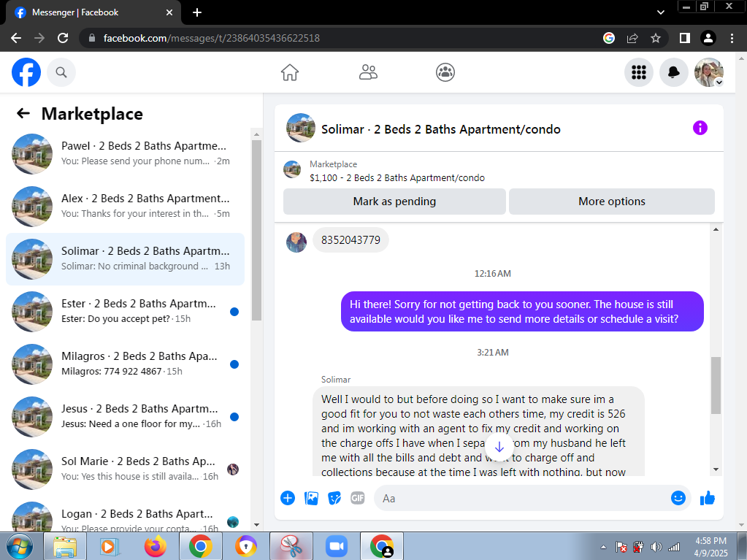Choose a sticker with the sticker icon
The height and width of the screenshot is (560, 747).
[x=334, y=498]
